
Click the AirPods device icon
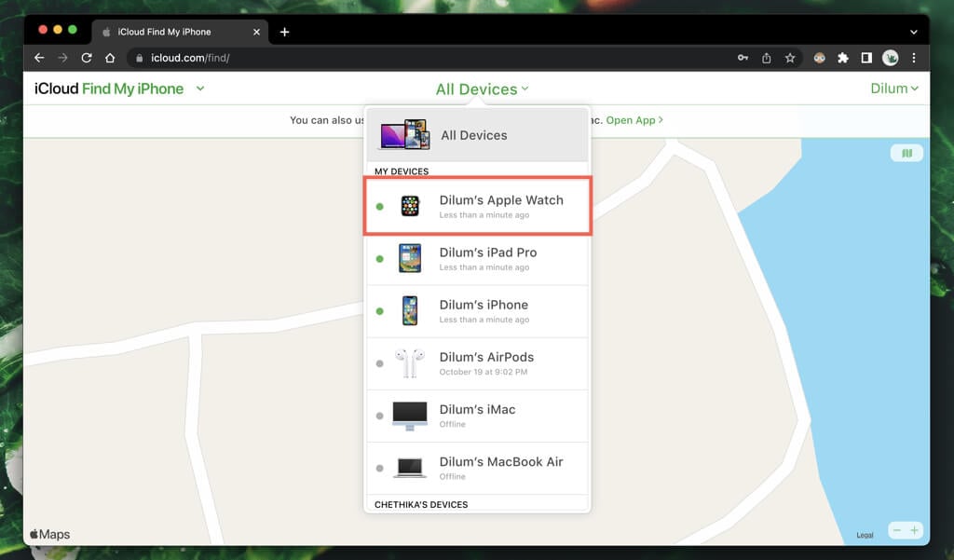pos(410,363)
